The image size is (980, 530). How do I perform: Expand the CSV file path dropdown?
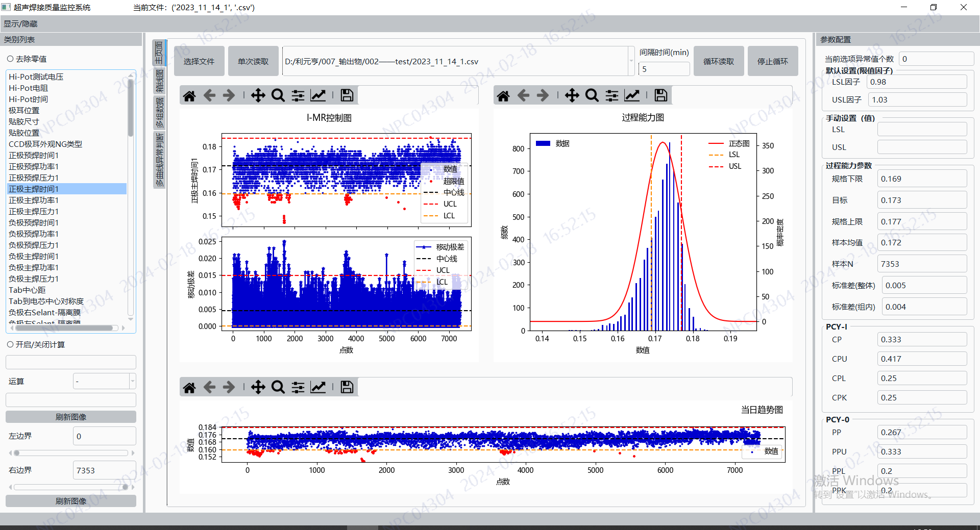(x=631, y=61)
